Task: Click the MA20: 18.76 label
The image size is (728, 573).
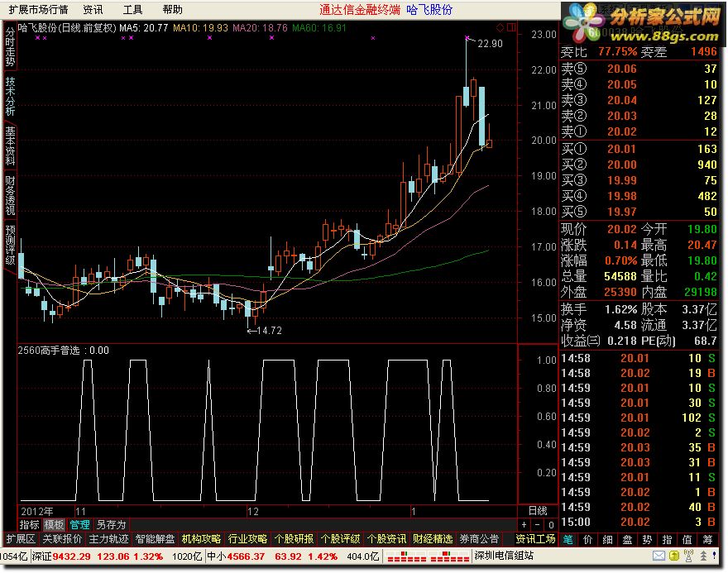Action: pos(260,28)
